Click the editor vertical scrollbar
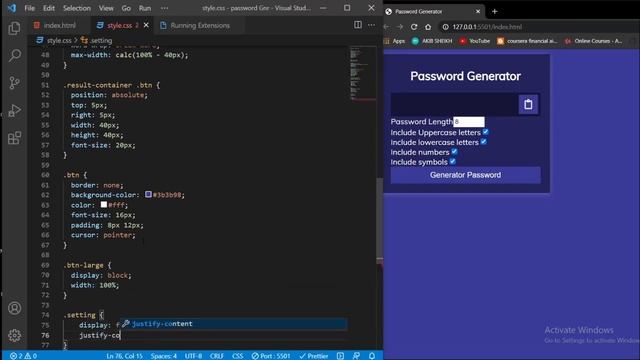Image resolution: width=640 pixels, height=360 pixels. [x=380, y=220]
